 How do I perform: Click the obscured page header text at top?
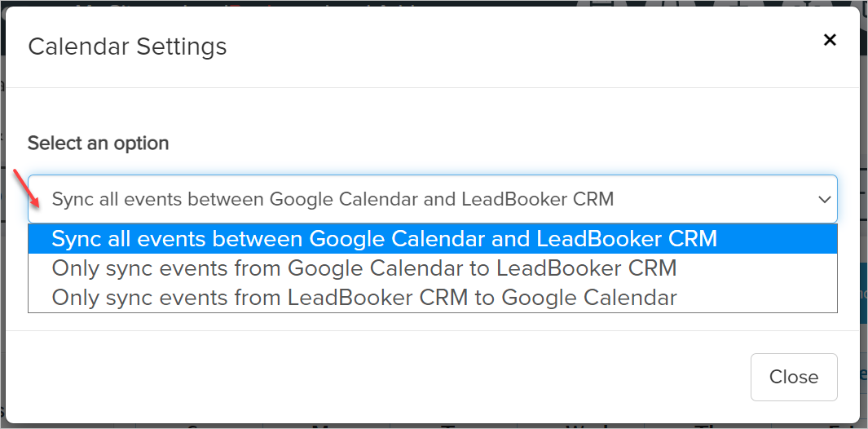tap(245, 4)
